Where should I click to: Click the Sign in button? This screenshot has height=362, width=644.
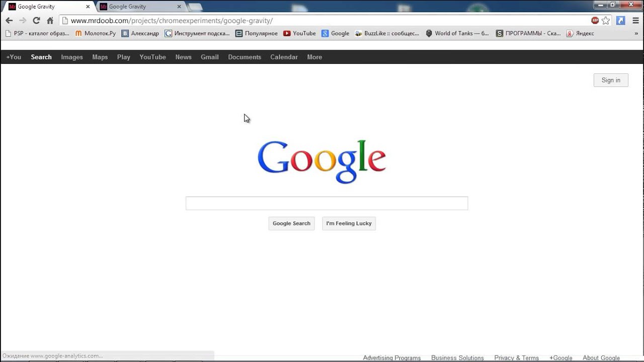coord(611,80)
